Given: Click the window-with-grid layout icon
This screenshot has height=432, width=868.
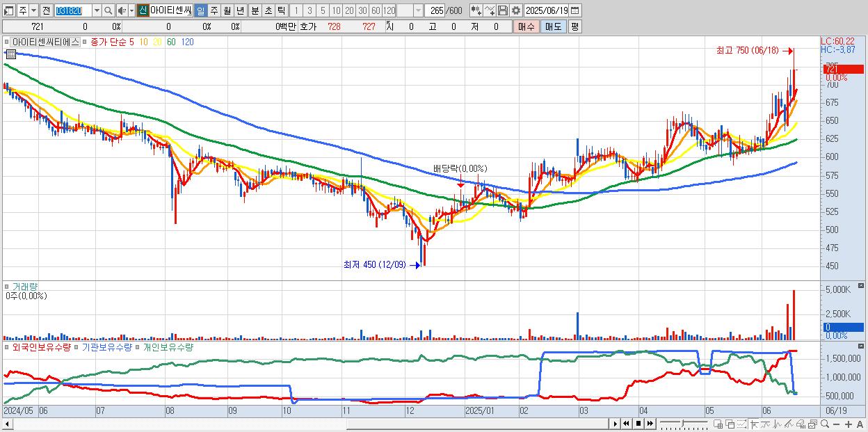Looking at the screenshot, I should pyautogui.click(x=718, y=424).
